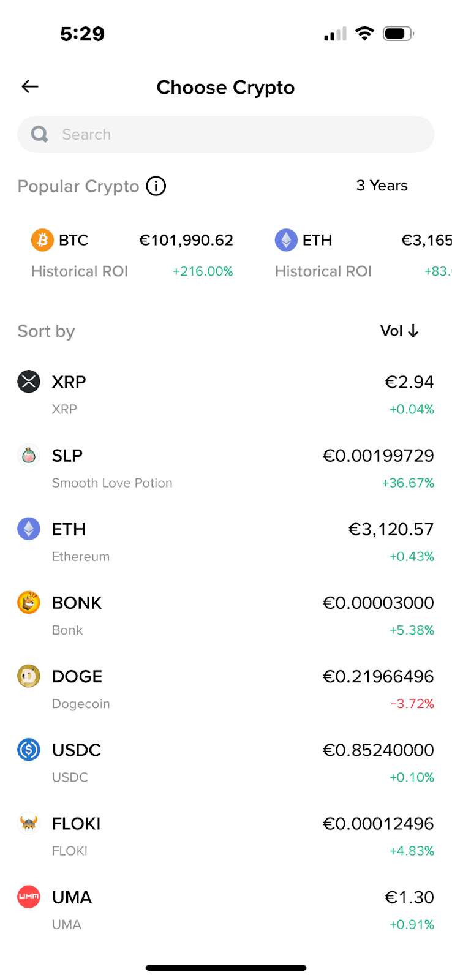Viewport: 452px width, 980px height.
Task: Tap the Bitcoin BTC logo icon
Action: point(42,240)
